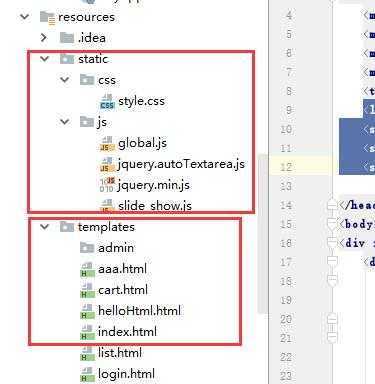
Task: Toggle code fold marker on line 14
Action: click(332, 205)
